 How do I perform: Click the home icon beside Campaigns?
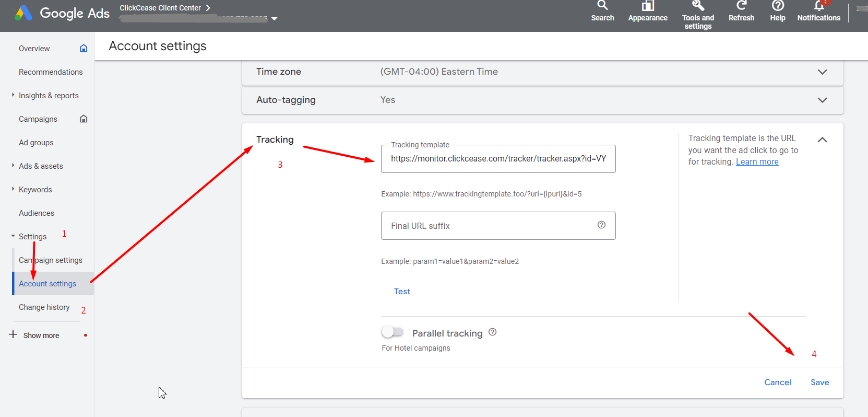84,119
